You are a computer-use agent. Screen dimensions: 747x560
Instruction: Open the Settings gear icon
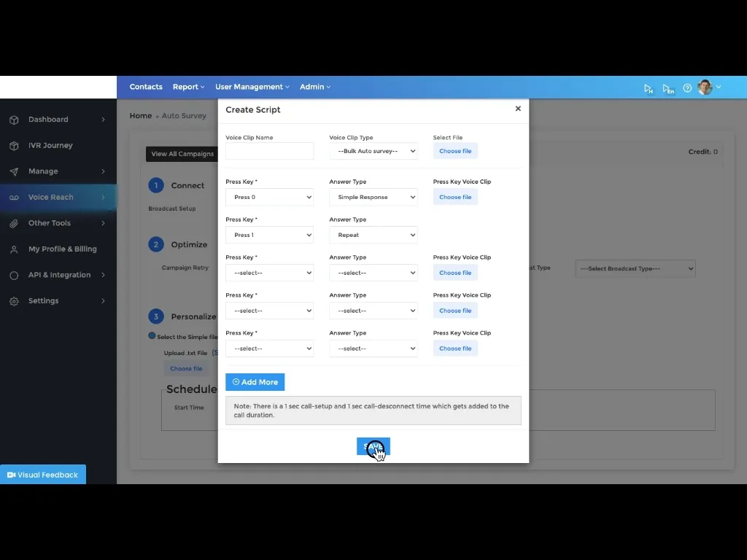(x=14, y=301)
